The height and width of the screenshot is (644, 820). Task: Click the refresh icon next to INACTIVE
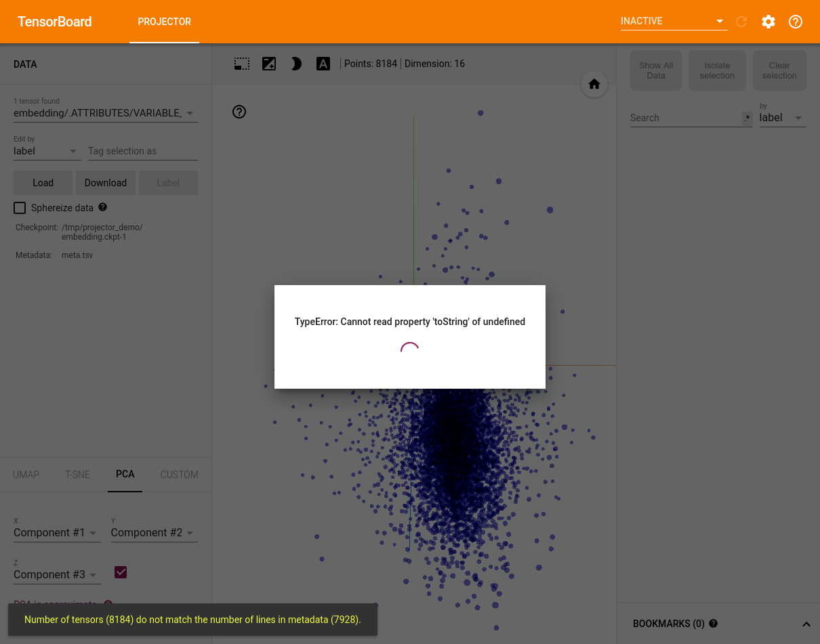[x=741, y=21]
